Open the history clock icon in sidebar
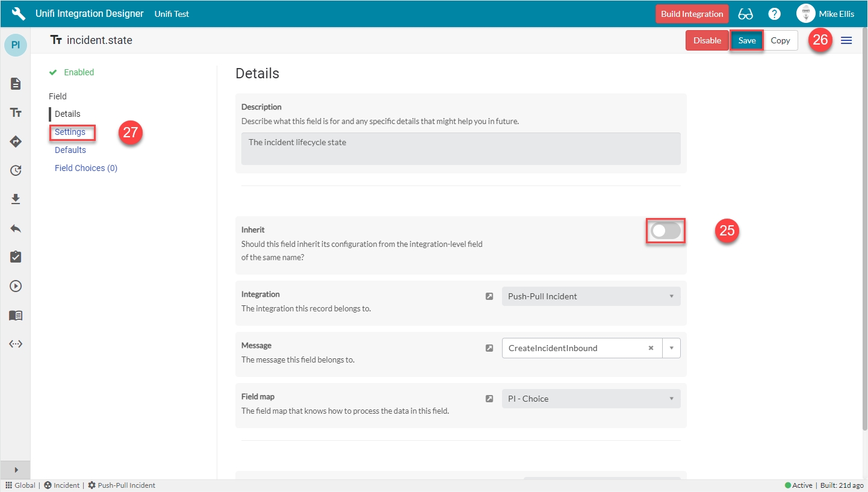This screenshot has height=492, width=868. click(16, 170)
